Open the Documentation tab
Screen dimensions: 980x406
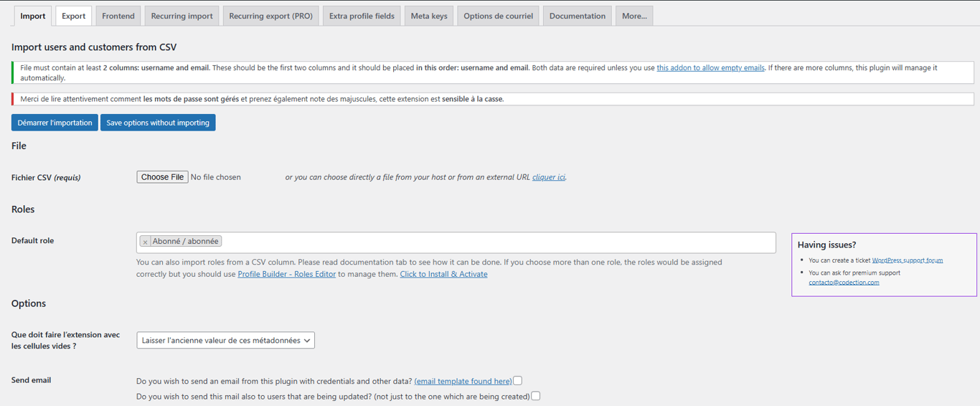578,16
